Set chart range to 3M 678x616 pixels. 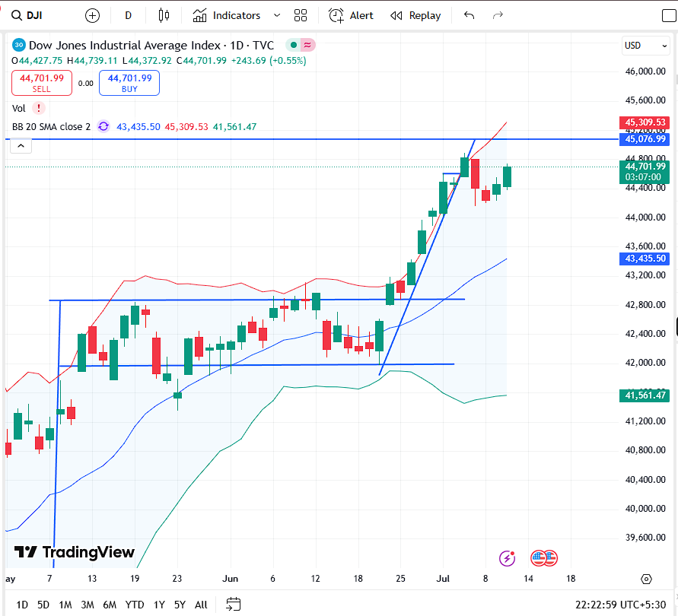coord(88,605)
